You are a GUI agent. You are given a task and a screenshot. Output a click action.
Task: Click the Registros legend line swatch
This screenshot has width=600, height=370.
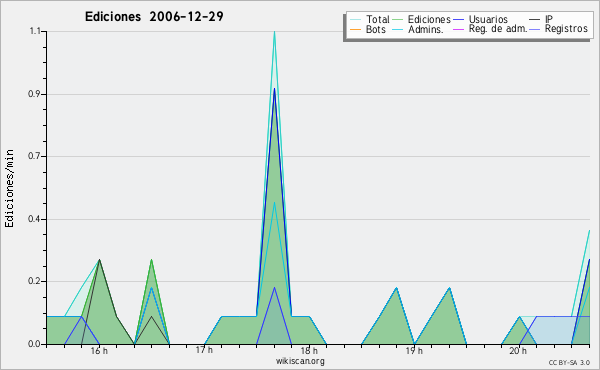coord(535,29)
